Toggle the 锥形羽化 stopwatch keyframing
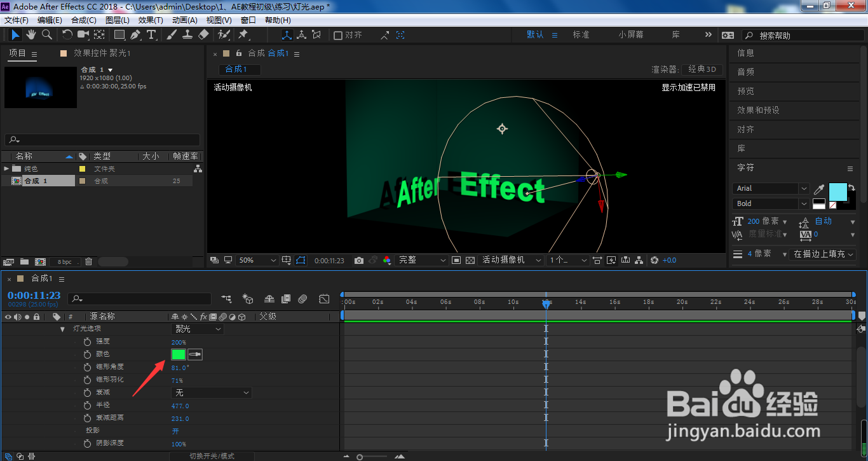The width and height of the screenshot is (868, 461). pyautogui.click(x=88, y=380)
